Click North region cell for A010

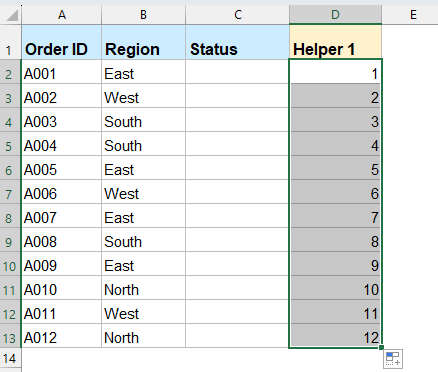pyautogui.click(x=143, y=288)
